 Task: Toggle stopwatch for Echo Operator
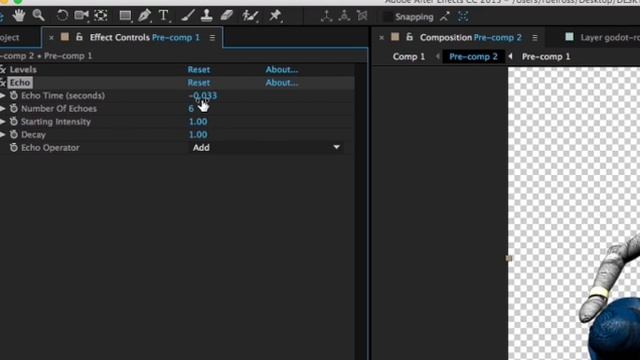click(x=14, y=147)
